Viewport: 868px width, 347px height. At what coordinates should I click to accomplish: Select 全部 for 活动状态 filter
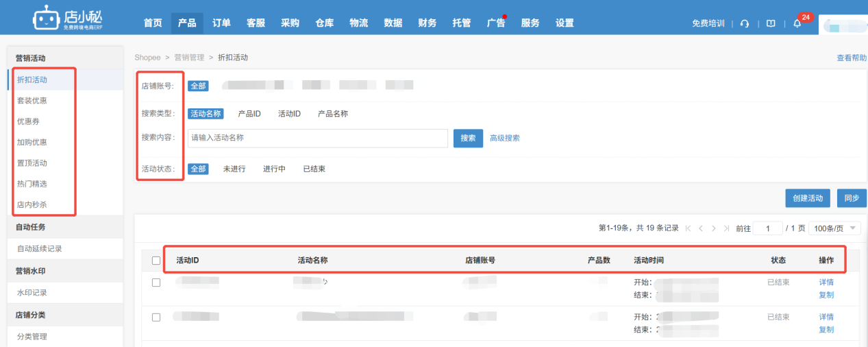[198, 169]
